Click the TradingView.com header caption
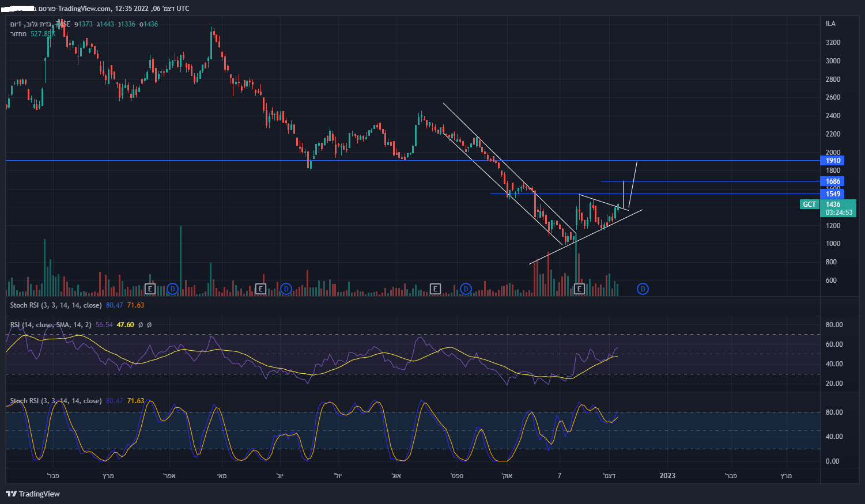 [x=85, y=9]
